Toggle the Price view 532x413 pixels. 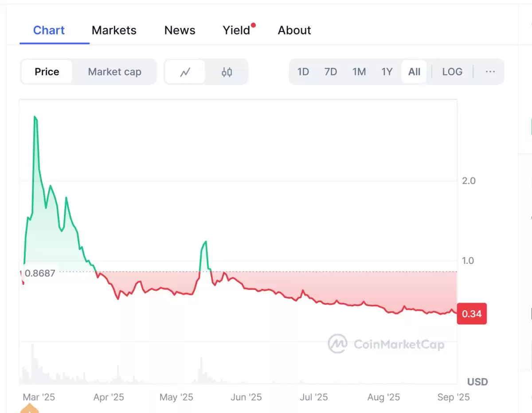tap(47, 72)
